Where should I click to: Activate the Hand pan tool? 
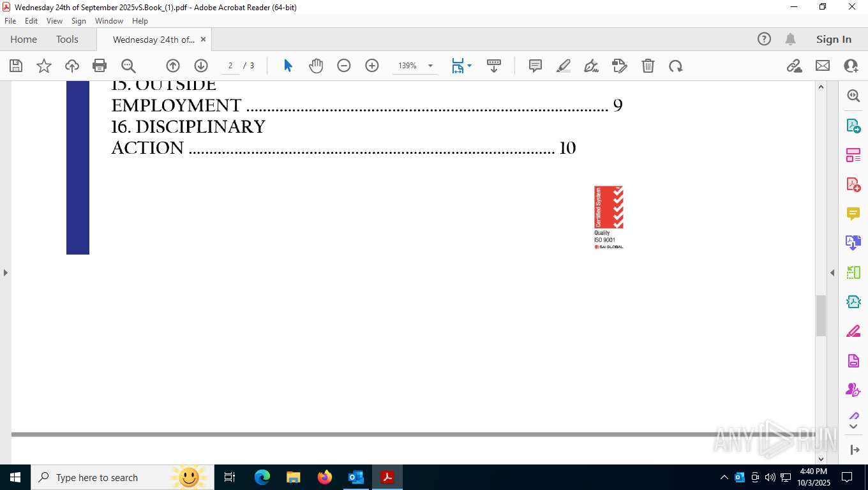pos(316,66)
